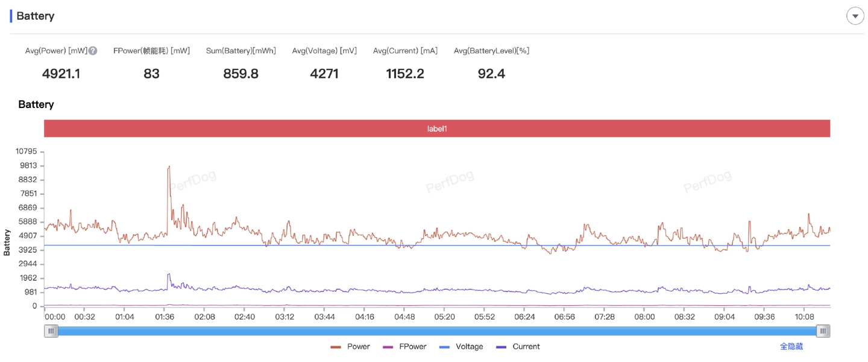Select the red label1 bar above the chart
The image size is (868, 362).
point(437,129)
